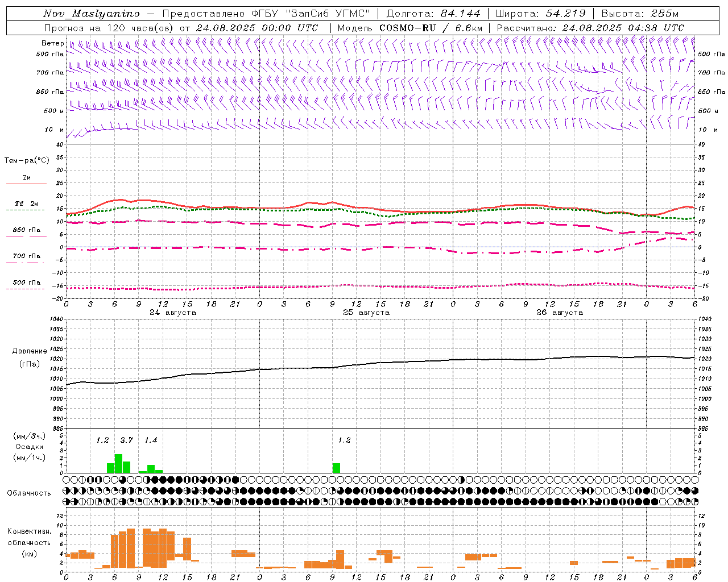Click the 1.4 precipitation total
Viewport: 728px width, 582px height.
pos(151,440)
